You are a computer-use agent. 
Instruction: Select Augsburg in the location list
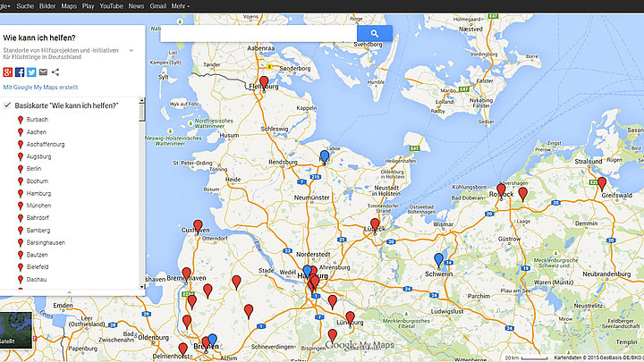pos(39,156)
